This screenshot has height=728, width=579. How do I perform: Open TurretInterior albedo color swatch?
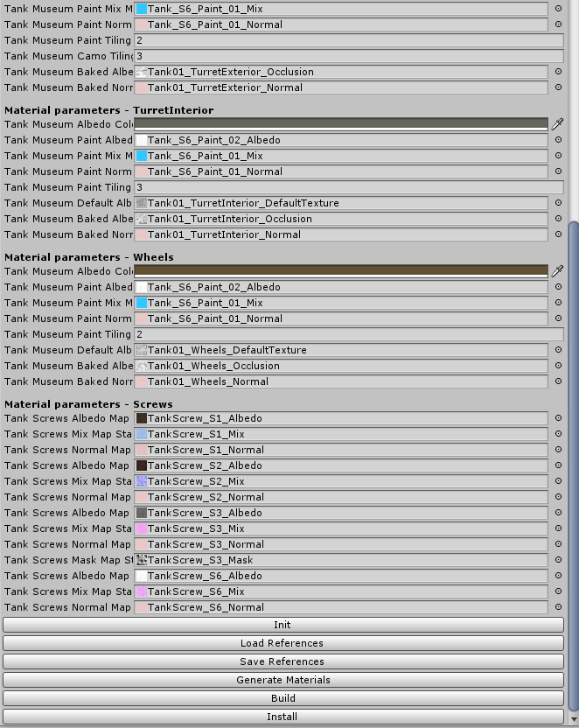coord(341,124)
